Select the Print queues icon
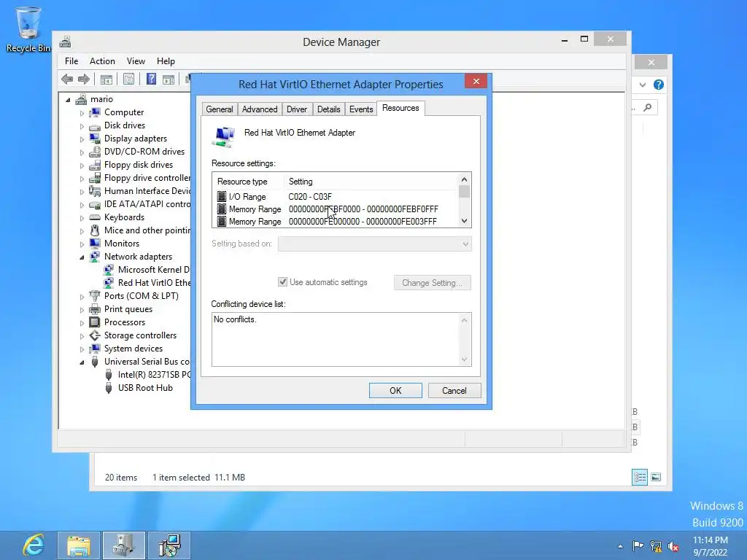 [96, 309]
